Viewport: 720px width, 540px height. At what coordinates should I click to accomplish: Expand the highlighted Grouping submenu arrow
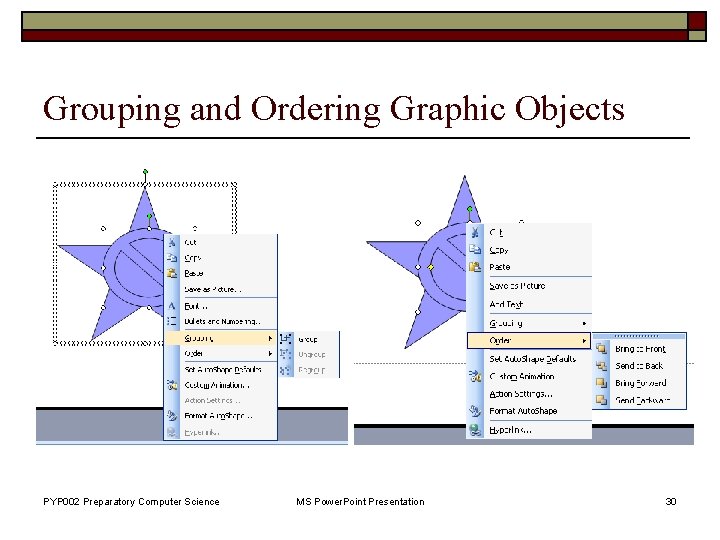click(270, 338)
